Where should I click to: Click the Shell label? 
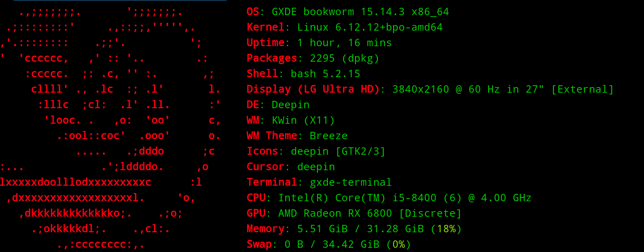(262, 74)
